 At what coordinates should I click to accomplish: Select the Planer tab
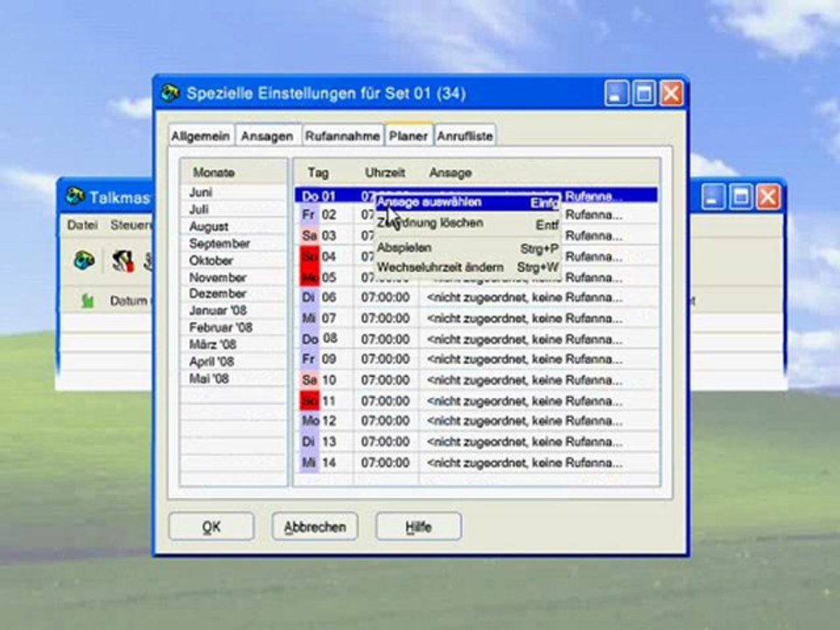pyautogui.click(x=409, y=135)
